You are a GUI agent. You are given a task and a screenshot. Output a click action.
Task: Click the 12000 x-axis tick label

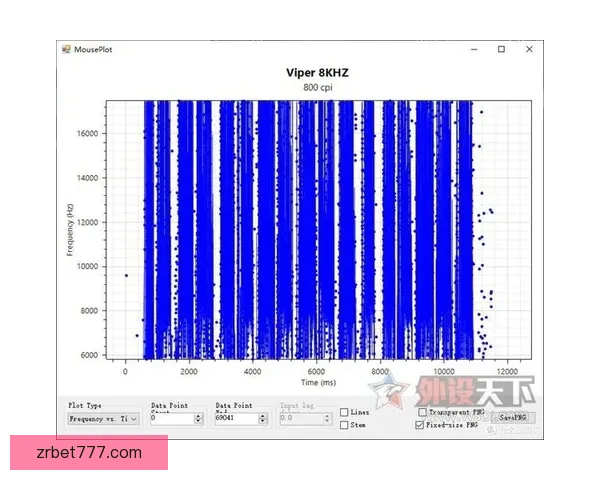point(507,372)
